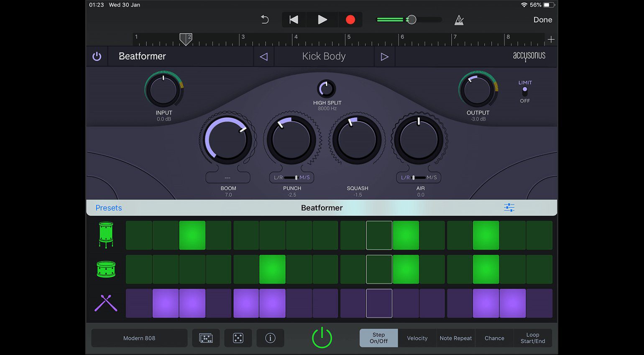Click the INPUT gain knob

pyautogui.click(x=164, y=90)
